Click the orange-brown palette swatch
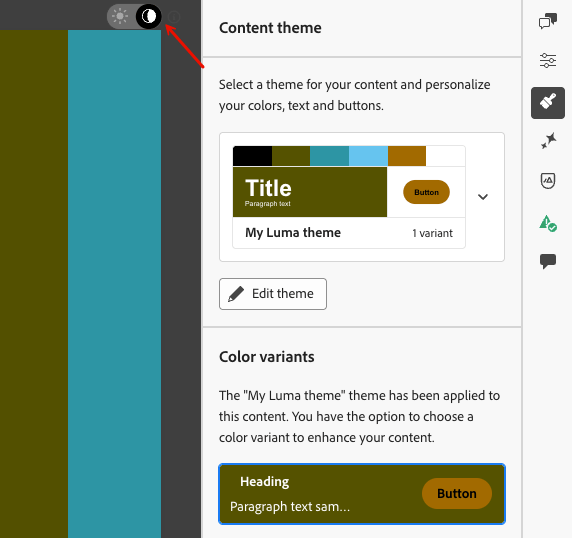 (406, 156)
